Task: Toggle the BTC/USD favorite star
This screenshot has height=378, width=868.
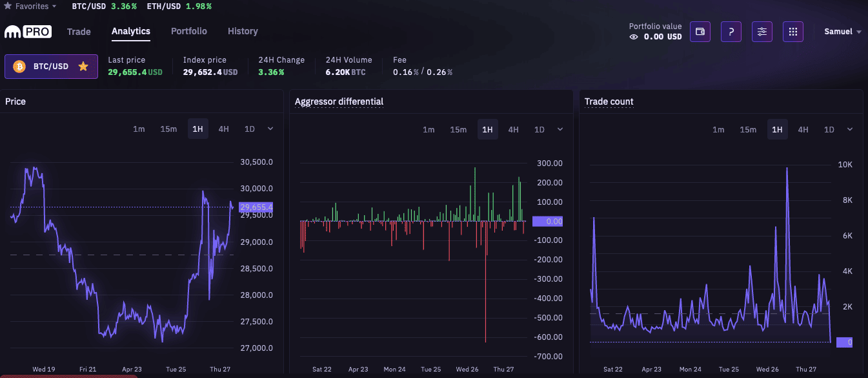Action: click(x=83, y=67)
